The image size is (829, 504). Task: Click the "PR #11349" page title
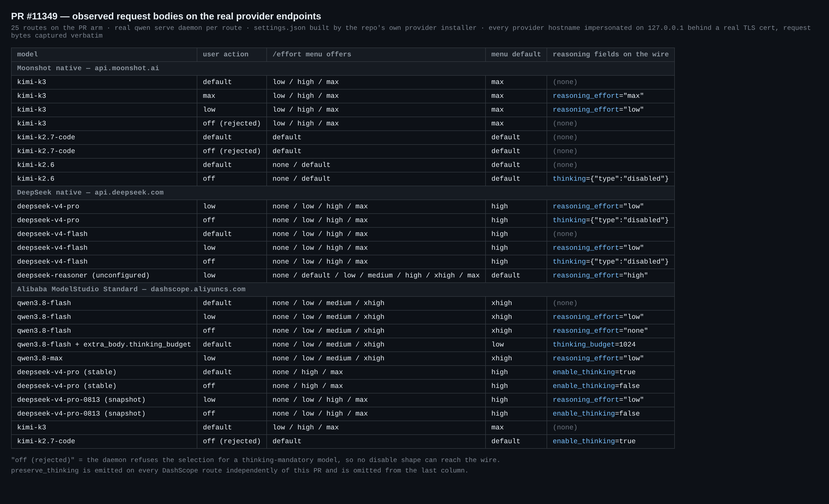click(166, 16)
